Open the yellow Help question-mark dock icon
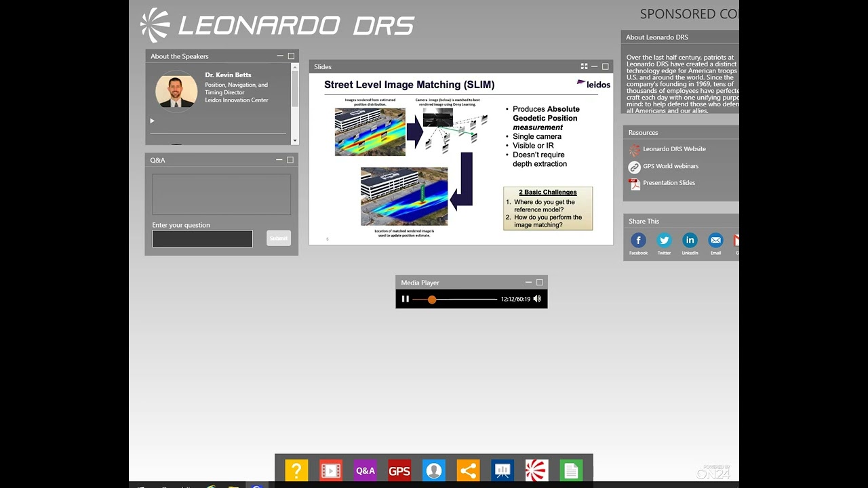The height and width of the screenshot is (488, 868). 296,470
